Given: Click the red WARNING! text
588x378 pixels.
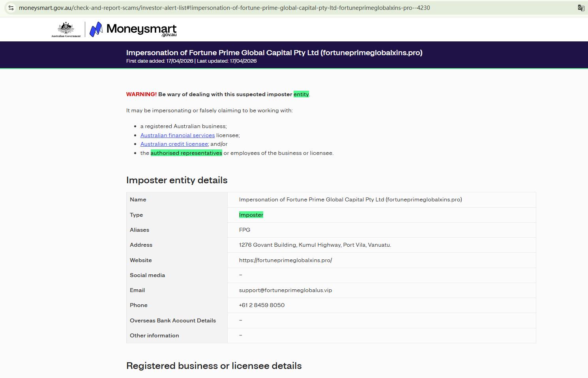Looking at the screenshot, I should pyautogui.click(x=141, y=94).
